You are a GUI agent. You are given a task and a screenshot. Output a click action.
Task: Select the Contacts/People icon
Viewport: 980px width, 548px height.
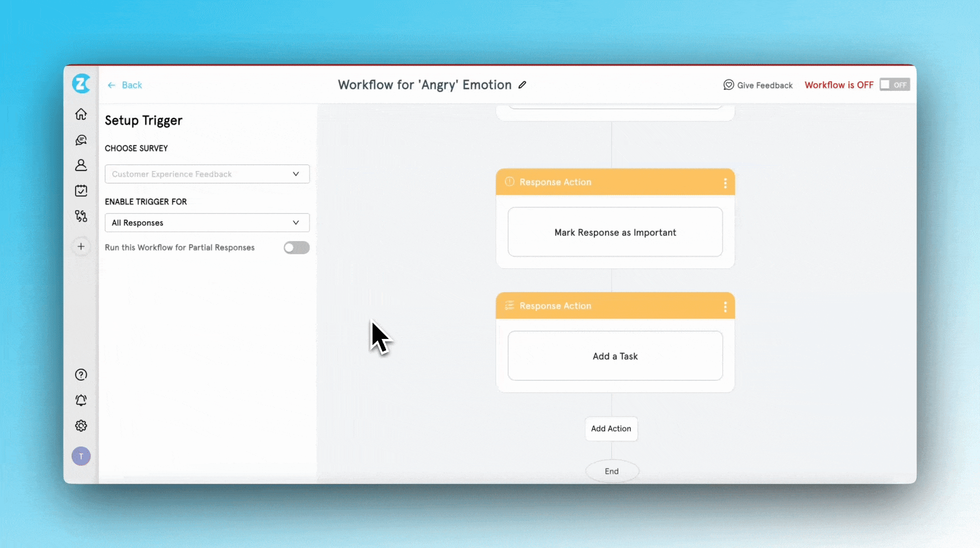[x=81, y=165]
